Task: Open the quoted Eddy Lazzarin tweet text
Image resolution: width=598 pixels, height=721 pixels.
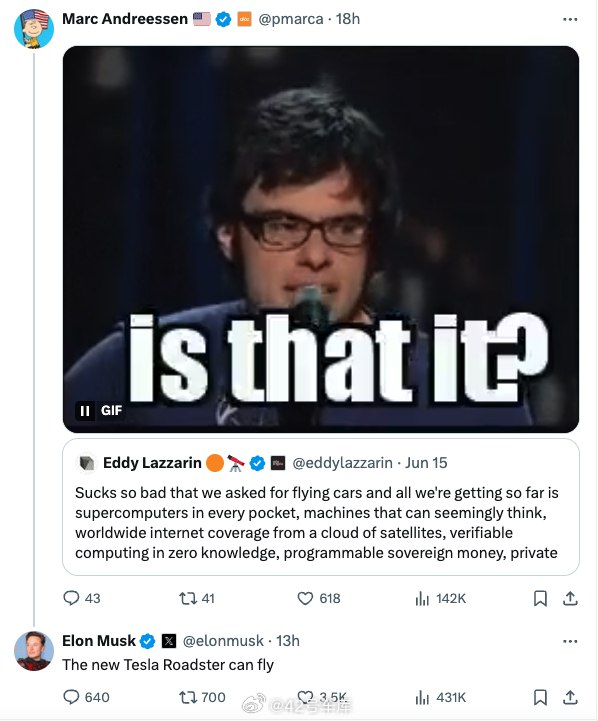Action: pos(317,522)
